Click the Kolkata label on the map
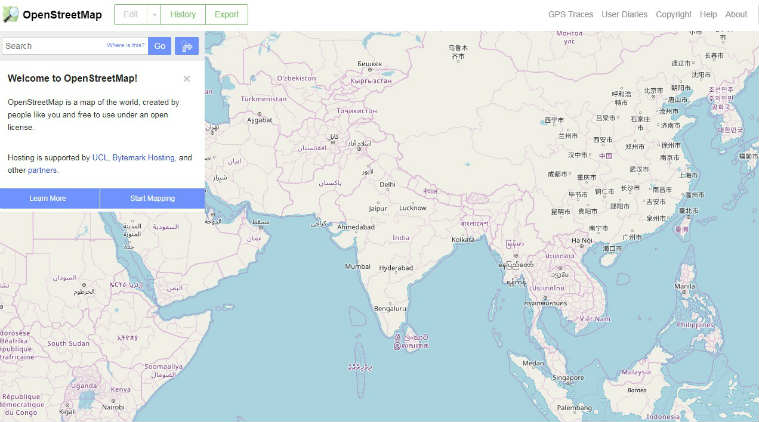This screenshot has width=759, height=422. coord(463,240)
